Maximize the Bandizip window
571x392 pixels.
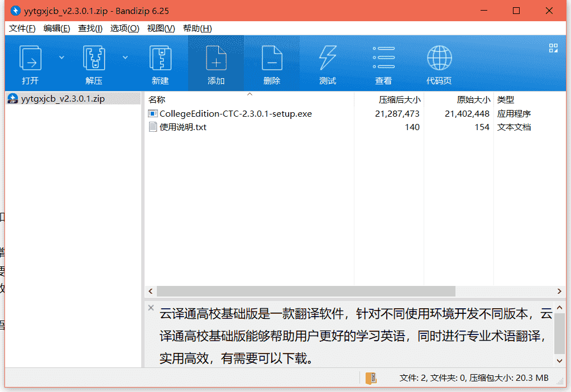click(x=516, y=11)
